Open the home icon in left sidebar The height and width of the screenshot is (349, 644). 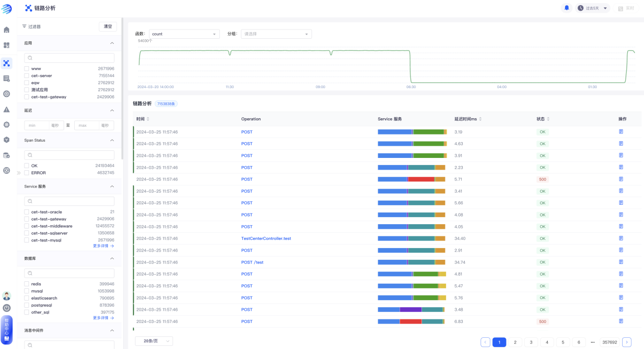pos(7,30)
